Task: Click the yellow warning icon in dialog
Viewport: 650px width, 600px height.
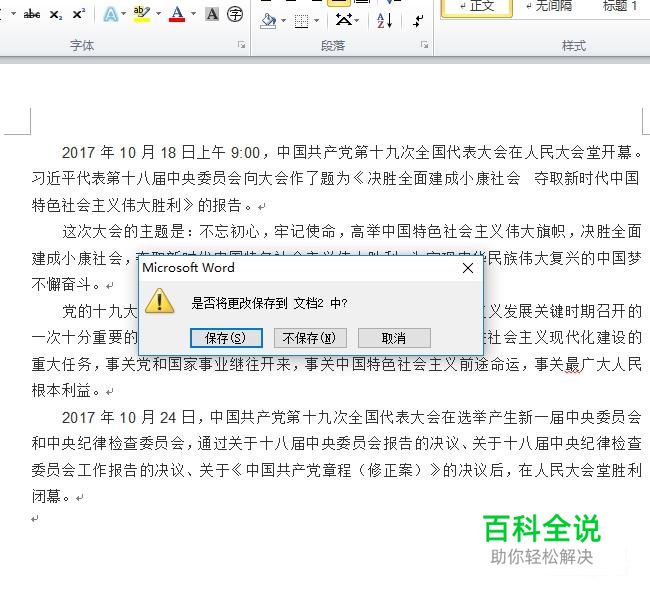Action: coord(160,301)
